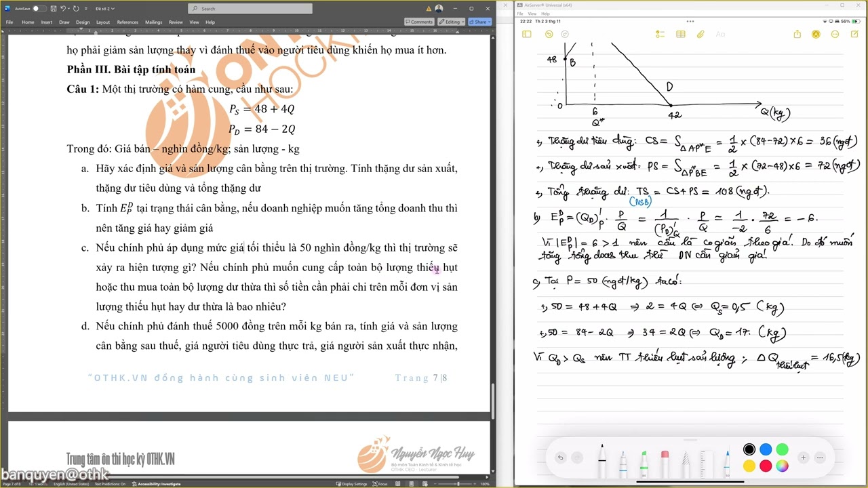Toggle the markup pen icon in Notes
This screenshot has height=488, width=868.
816,34
